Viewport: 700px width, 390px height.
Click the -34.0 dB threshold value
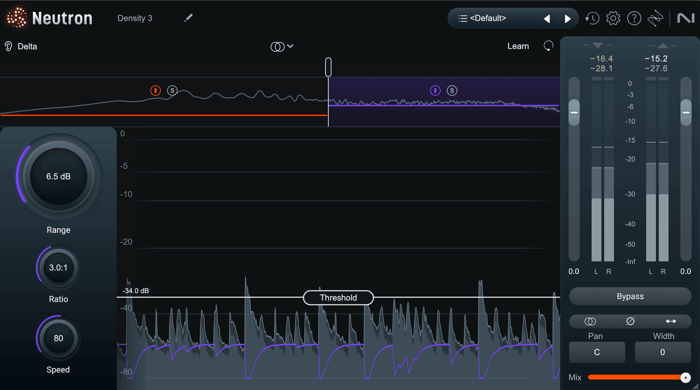click(136, 291)
